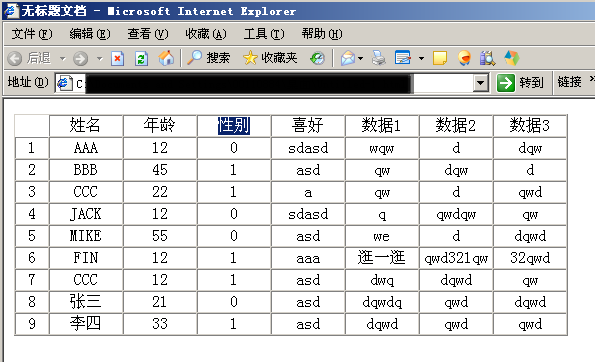Click the 数据2 column header
This screenshot has height=362, width=595.
456,125
